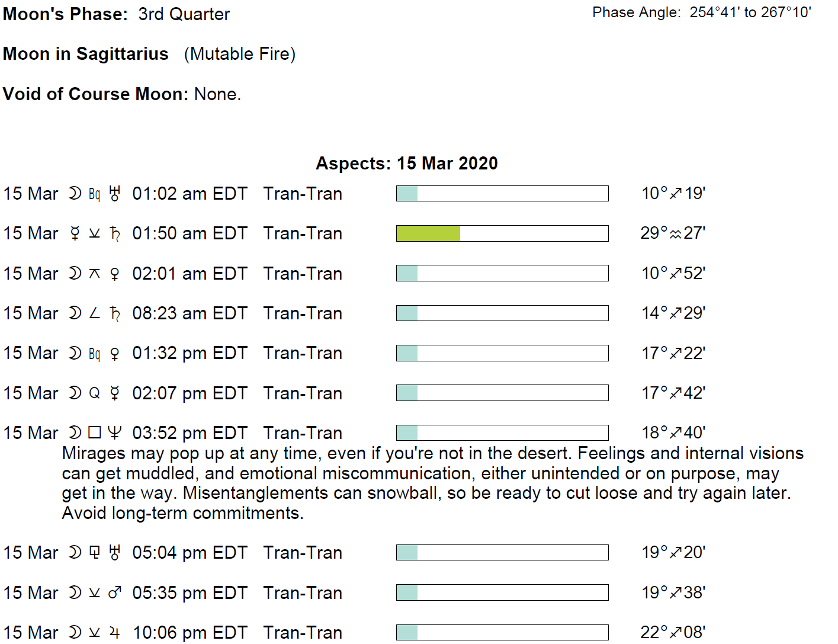The height and width of the screenshot is (644, 838).
Task: Click the Mercury glyph in the 01:50 am row
Action: coord(75,233)
